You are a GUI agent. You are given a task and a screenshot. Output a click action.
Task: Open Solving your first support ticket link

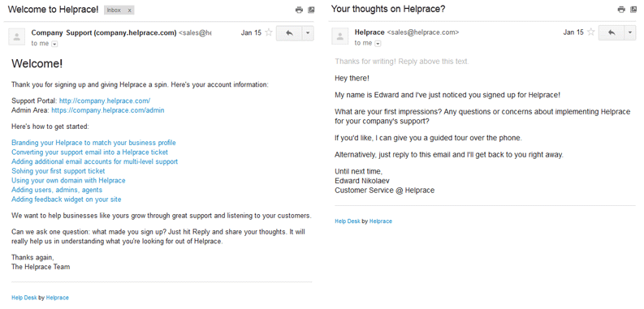[x=58, y=171]
